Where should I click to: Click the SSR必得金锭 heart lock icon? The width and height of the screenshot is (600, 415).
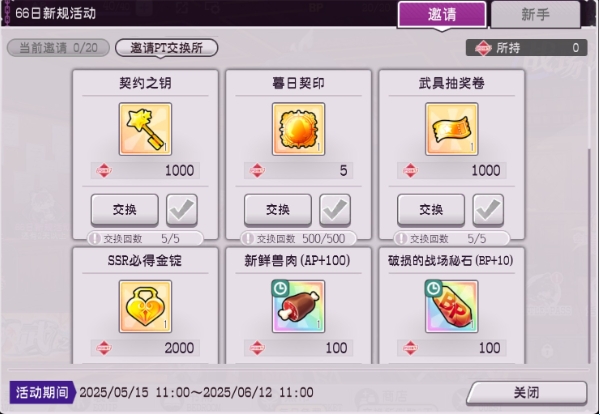coord(145,306)
